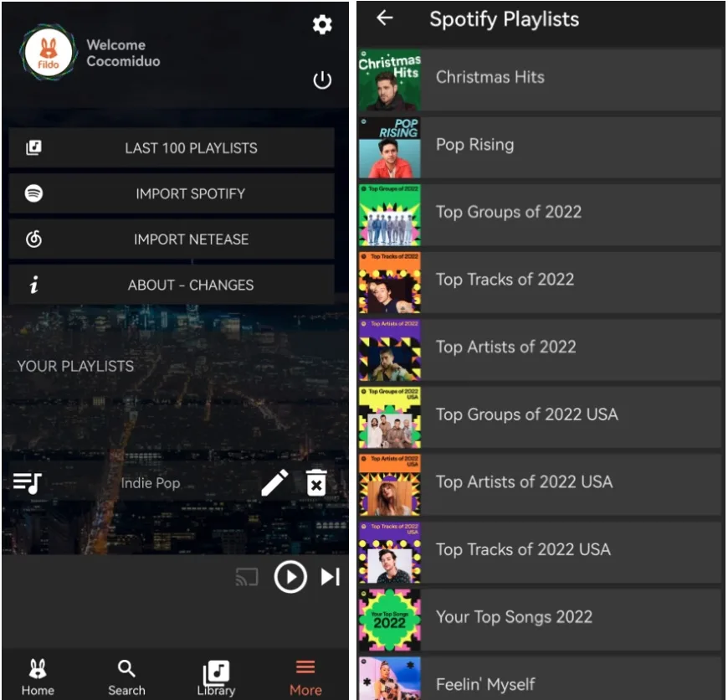Tap the Welcome Cocomiduo greeting text

[x=123, y=53]
